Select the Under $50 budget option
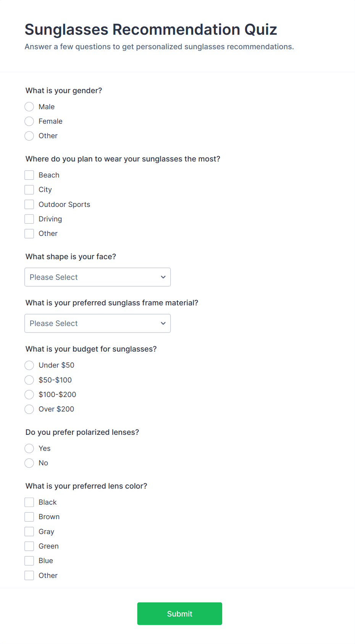 coord(29,365)
